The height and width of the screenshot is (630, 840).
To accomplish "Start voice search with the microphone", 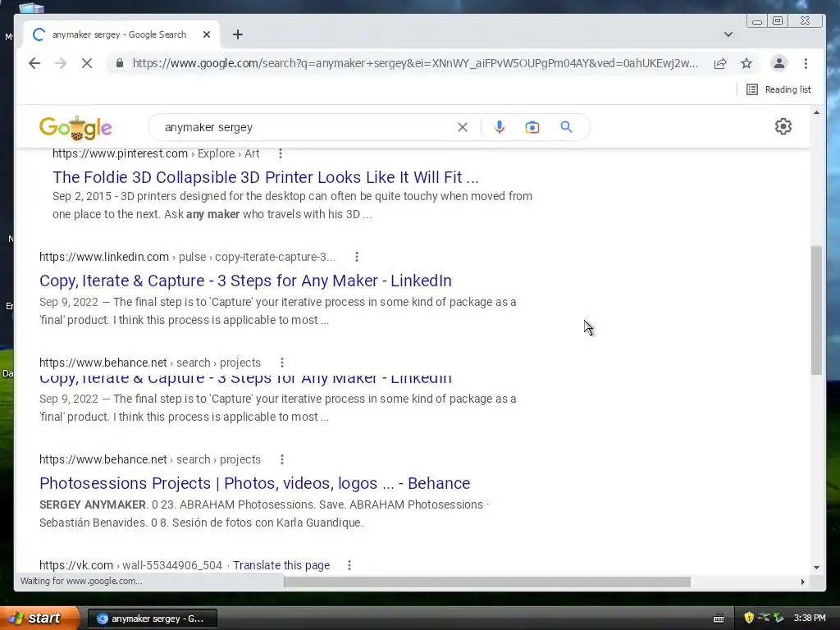I will 500,127.
